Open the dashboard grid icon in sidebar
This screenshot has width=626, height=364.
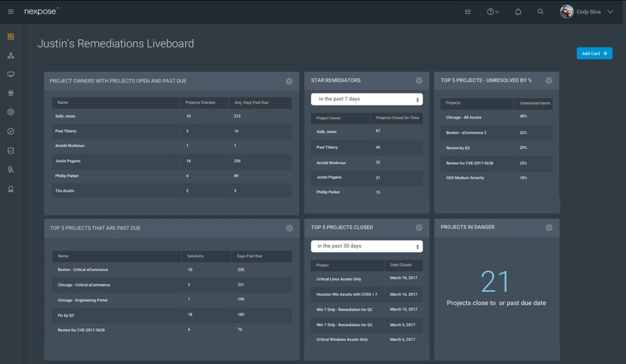click(x=10, y=36)
